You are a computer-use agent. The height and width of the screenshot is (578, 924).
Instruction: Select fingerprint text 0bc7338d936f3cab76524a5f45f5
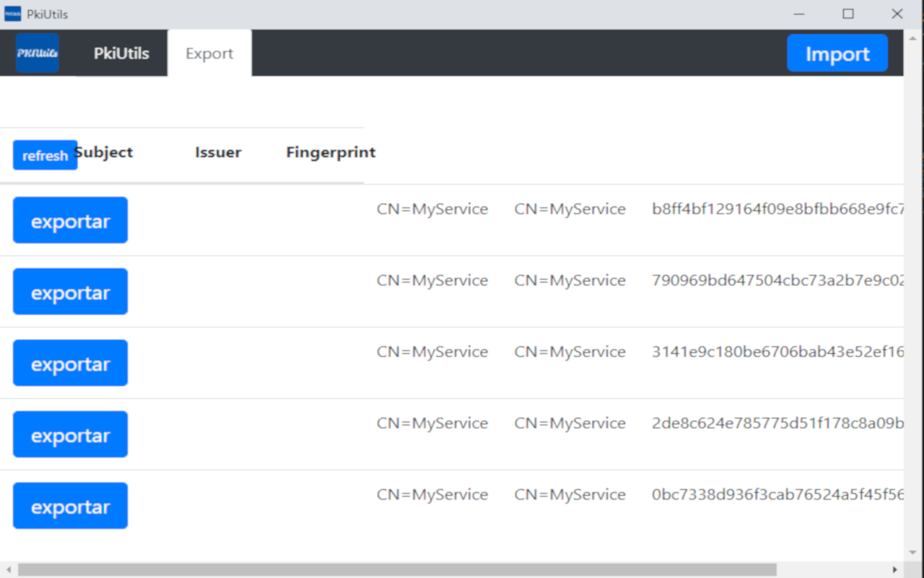coord(777,495)
